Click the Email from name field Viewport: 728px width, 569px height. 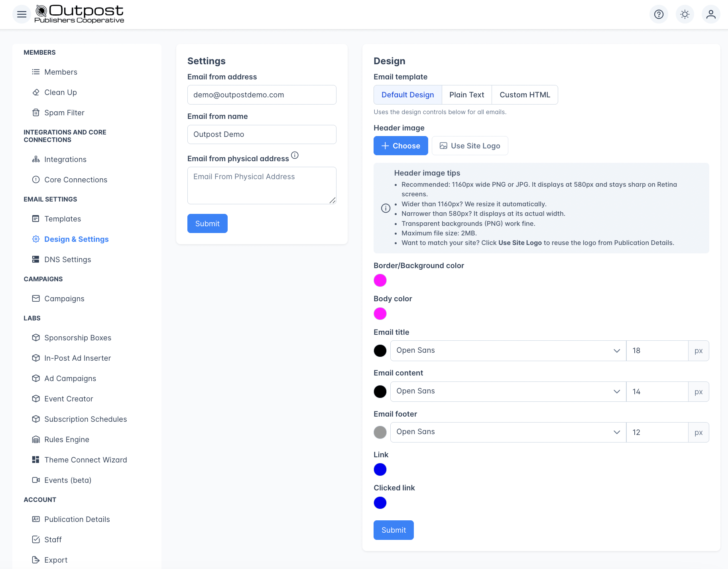point(262,134)
